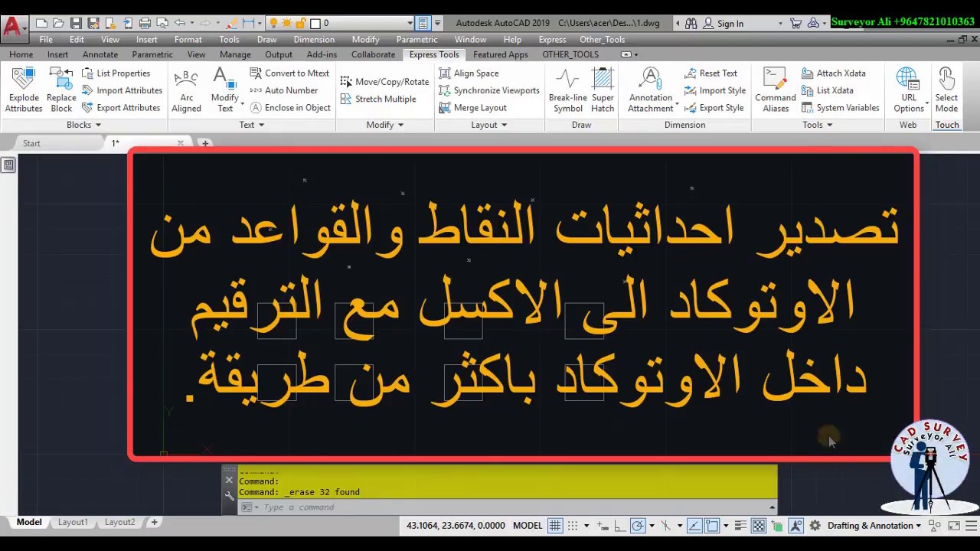The width and height of the screenshot is (980, 551).
Task: Click the Save icon in quick access toolbar
Action: pos(76,24)
